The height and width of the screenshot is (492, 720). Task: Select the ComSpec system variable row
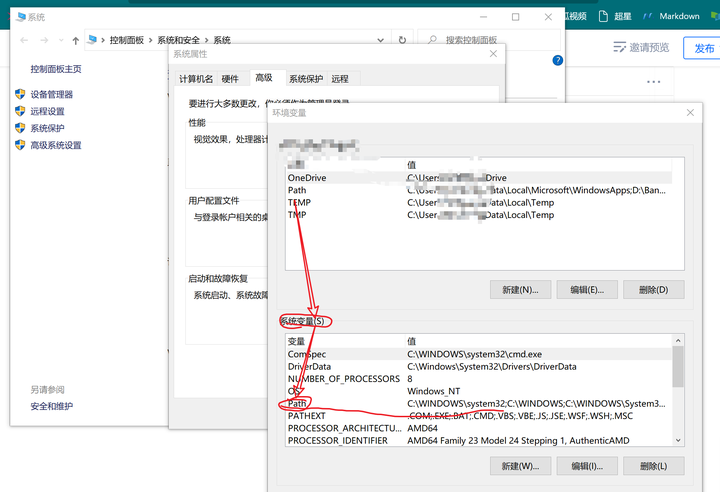click(x=478, y=354)
